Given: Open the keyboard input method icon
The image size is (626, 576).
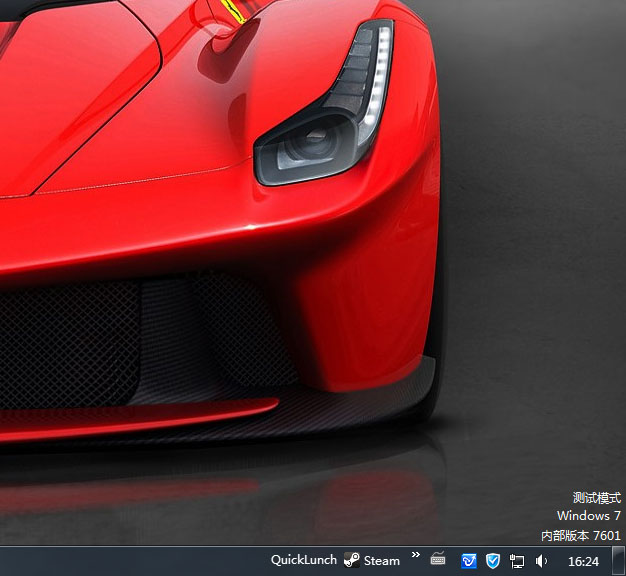Looking at the screenshot, I should (x=438, y=560).
